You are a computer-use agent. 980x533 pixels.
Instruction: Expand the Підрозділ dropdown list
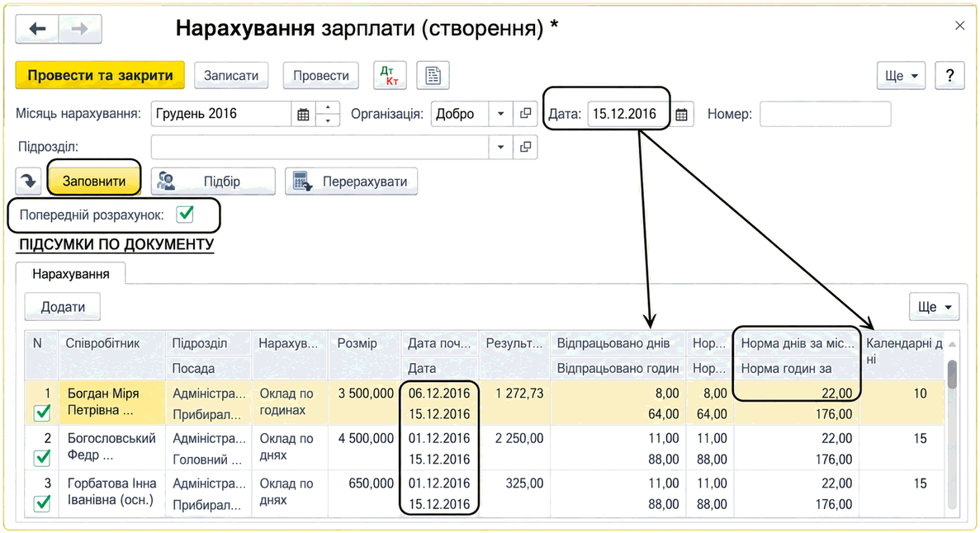pos(500,147)
